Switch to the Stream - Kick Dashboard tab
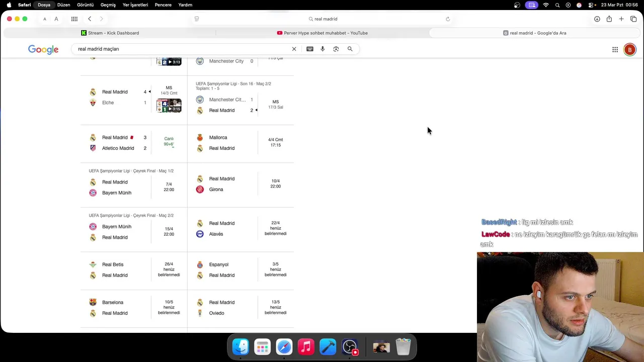644x362 pixels. pyautogui.click(x=110, y=33)
